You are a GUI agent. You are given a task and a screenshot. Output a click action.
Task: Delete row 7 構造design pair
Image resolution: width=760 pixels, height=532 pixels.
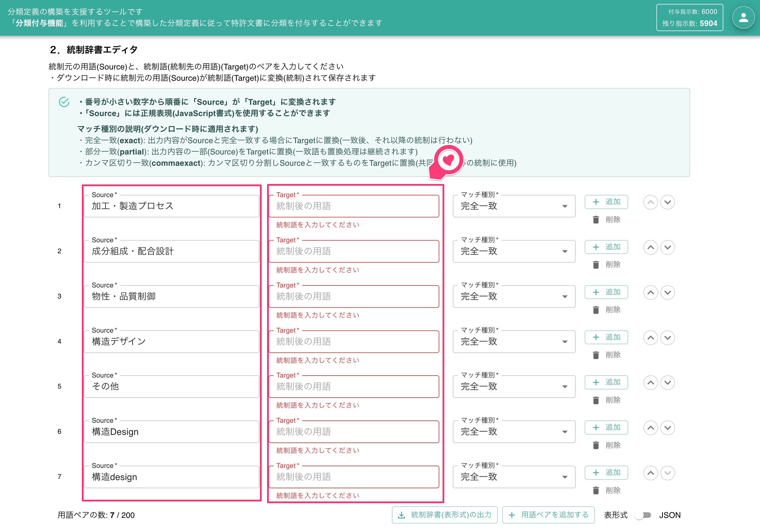[x=606, y=490]
